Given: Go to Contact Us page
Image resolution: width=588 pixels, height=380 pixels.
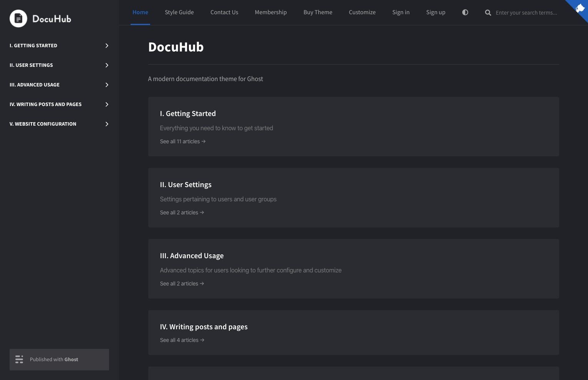Looking at the screenshot, I should click(x=224, y=12).
